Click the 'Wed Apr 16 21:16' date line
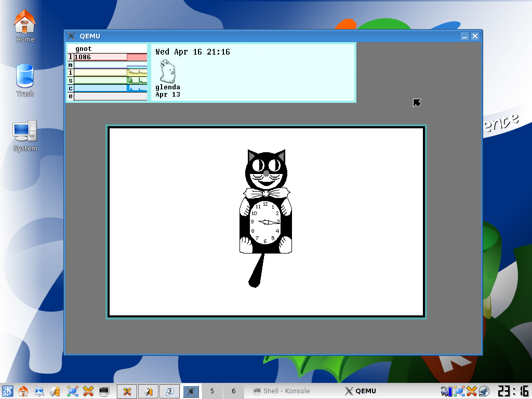532x399 pixels. tap(193, 52)
